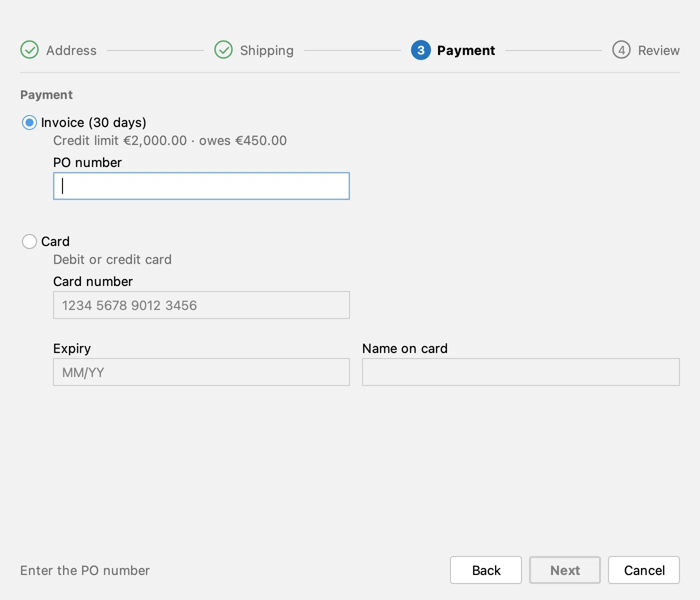The height and width of the screenshot is (600, 700).
Task: Focus the PO number input field
Action: click(x=201, y=186)
